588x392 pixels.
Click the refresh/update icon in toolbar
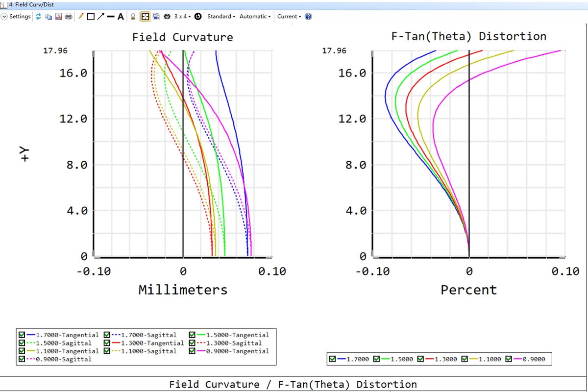pyautogui.click(x=39, y=17)
